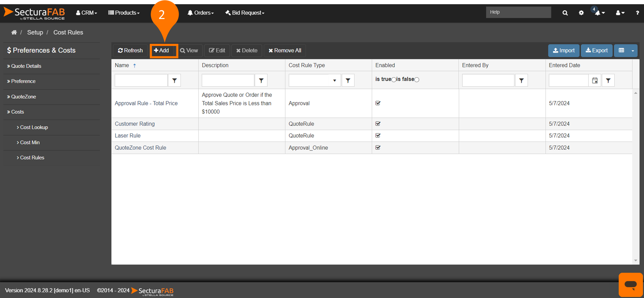This screenshot has width=644, height=298.
Task: Open the orange chat widget button
Action: (630, 284)
